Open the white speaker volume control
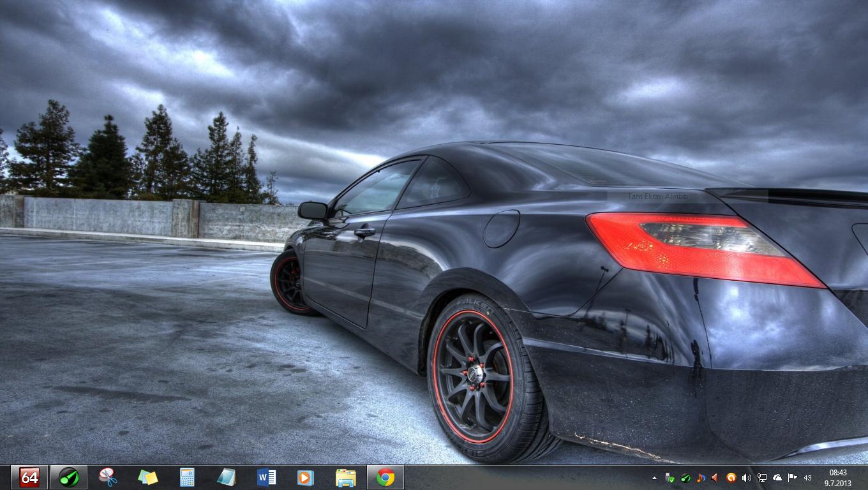The image size is (868, 490). click(x=746, y=477)
